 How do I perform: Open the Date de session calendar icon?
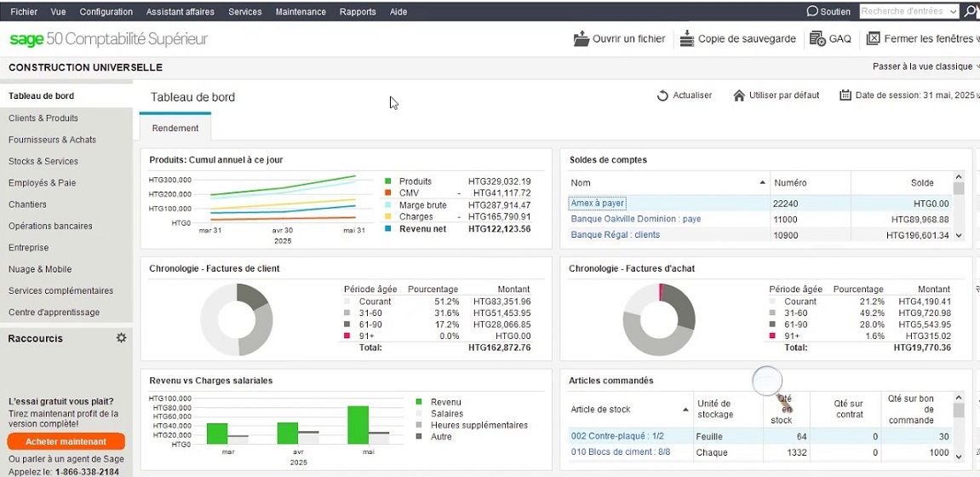(x=845, y=95)
